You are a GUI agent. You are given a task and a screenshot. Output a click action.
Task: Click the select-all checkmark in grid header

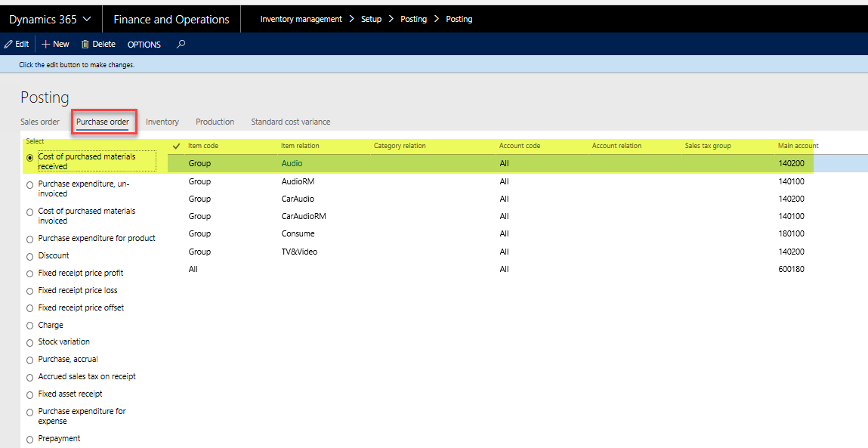177,147
